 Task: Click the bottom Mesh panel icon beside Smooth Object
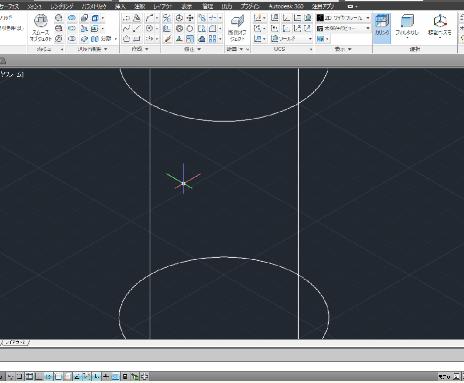pos(59,39)
